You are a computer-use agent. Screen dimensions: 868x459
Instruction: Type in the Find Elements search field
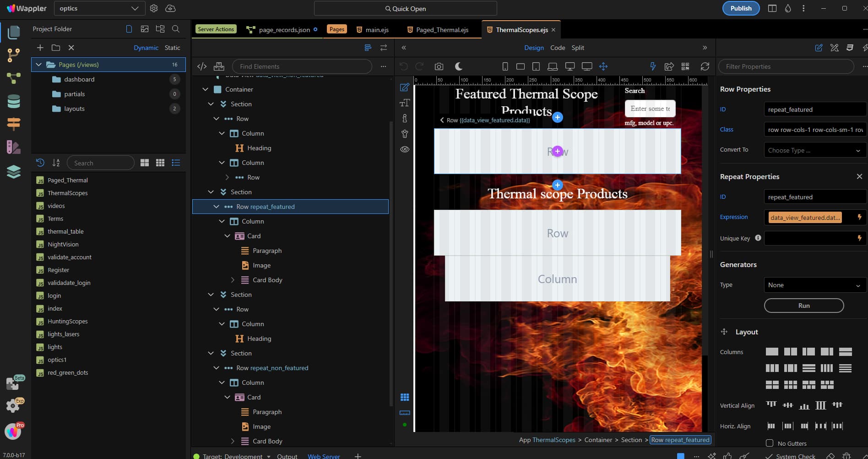[x=302, y=66]
